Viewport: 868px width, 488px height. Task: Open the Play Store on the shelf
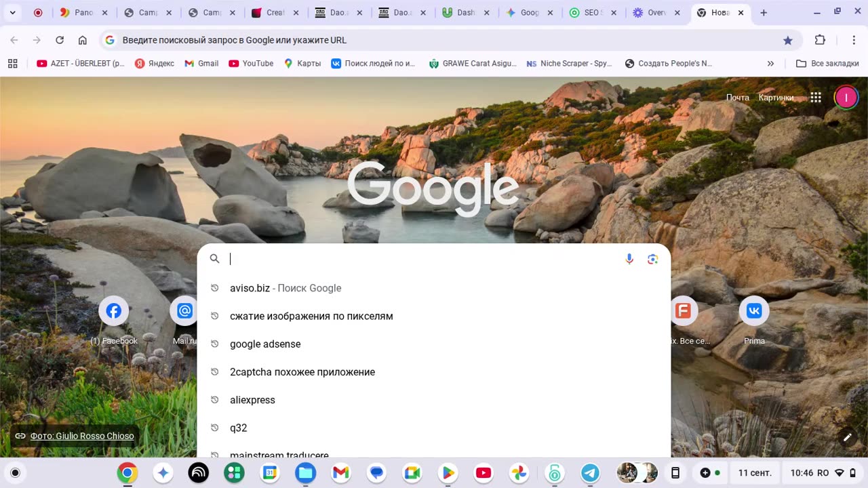pyautogui.click(x=448, y=473)
